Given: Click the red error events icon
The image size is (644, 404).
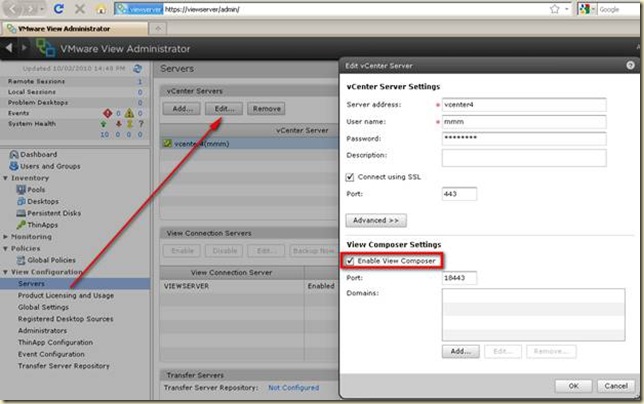Looking at the screenshot, I should coord(108,113).
